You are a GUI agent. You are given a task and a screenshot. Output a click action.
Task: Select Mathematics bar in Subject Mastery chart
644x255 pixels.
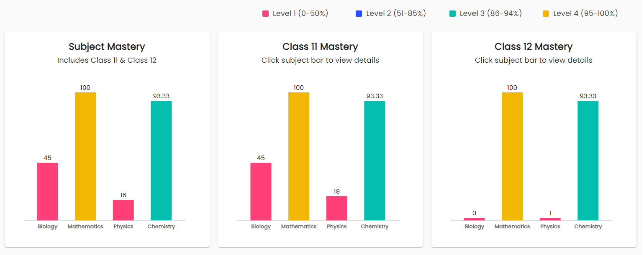click(x=85, y=156)
